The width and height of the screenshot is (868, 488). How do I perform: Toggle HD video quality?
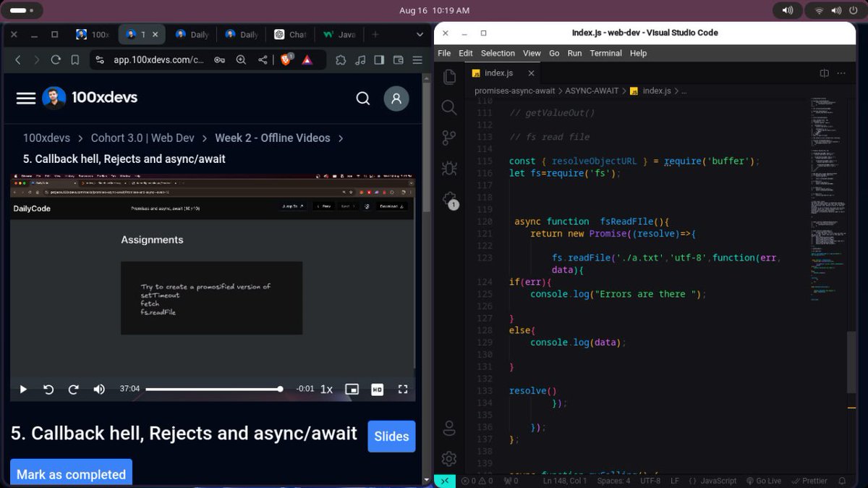click(x=377, y=390)
